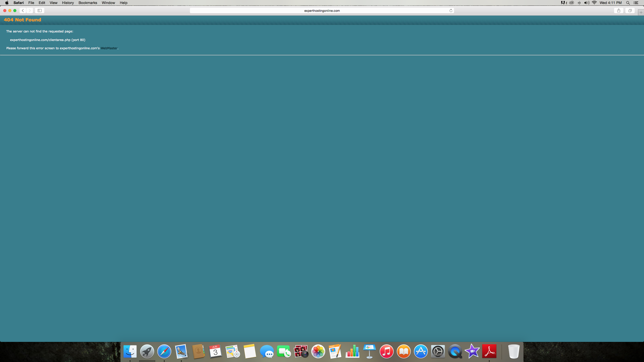Open the Bookmarks menu
Screen dimensions: 644x362
[x=88, y=3]
